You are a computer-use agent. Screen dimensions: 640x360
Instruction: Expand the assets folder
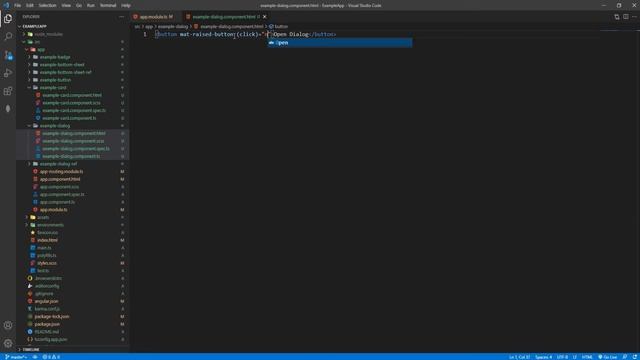click(x=43, y=217)
